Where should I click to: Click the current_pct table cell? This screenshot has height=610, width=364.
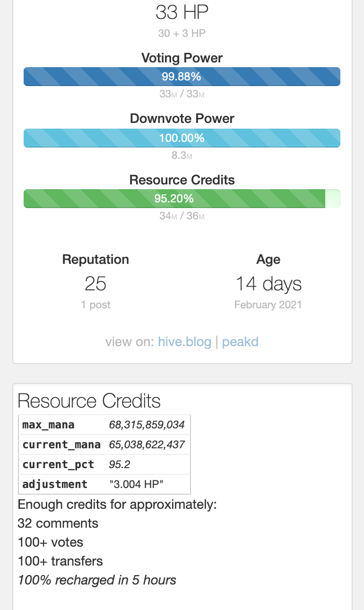click(x=61, y=464)
